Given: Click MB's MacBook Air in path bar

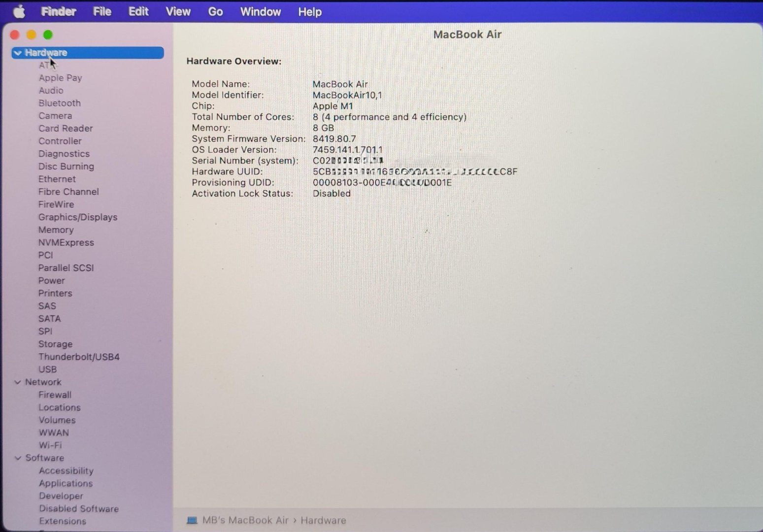Looking at the screenshot, I should click(245, 520).
